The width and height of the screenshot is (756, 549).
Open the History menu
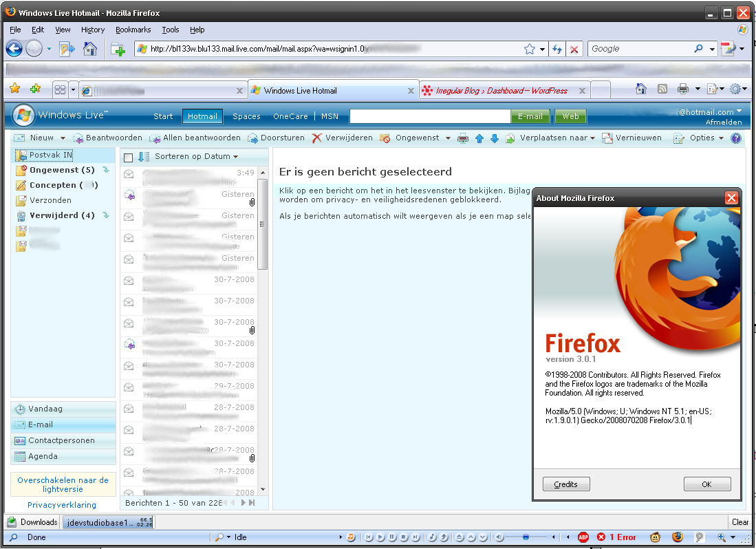point(93,30)
